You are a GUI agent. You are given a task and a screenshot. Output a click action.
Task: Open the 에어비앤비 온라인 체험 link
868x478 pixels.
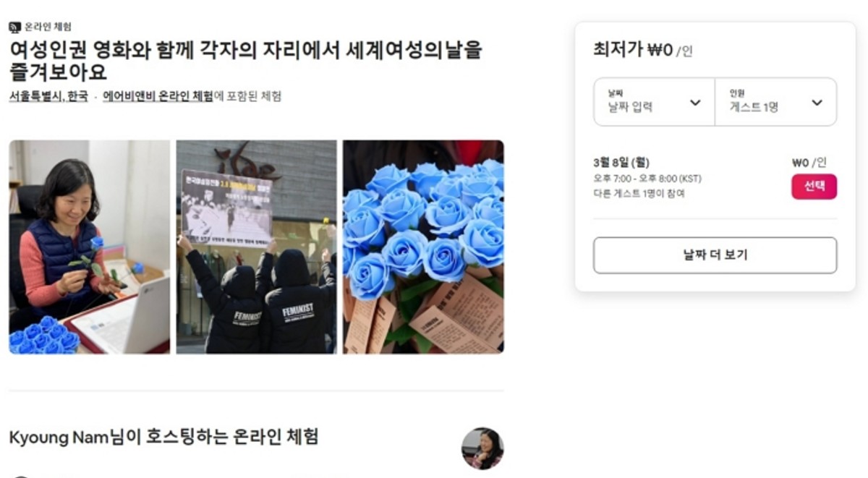coord(158,95)
